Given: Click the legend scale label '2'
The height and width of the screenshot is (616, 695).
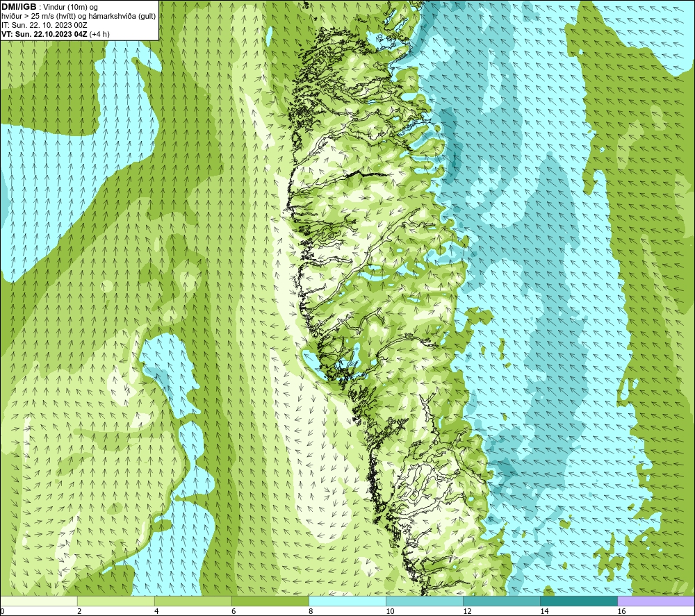Looking at the screenshot, I should (79, 612).
